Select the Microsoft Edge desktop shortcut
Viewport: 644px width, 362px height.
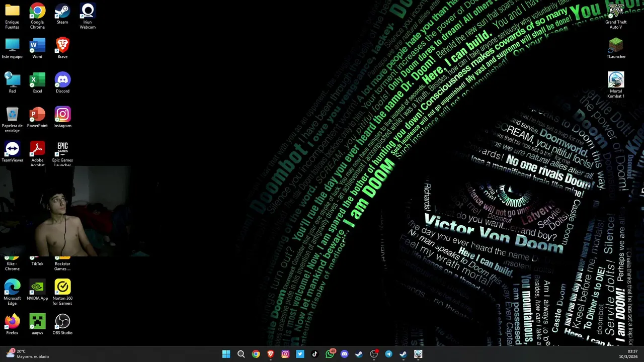pos(12,293)
